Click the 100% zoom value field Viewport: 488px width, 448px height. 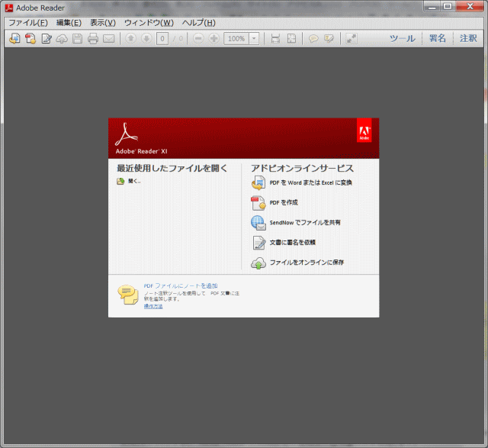point(236,39)
